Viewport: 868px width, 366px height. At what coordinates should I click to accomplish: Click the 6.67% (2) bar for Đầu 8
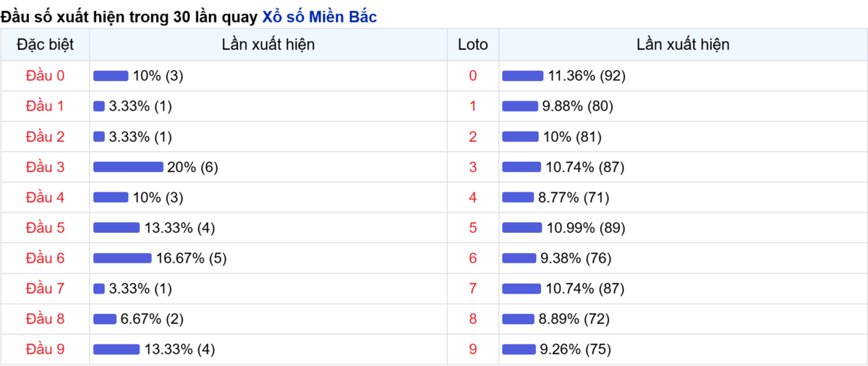point(105,319)
